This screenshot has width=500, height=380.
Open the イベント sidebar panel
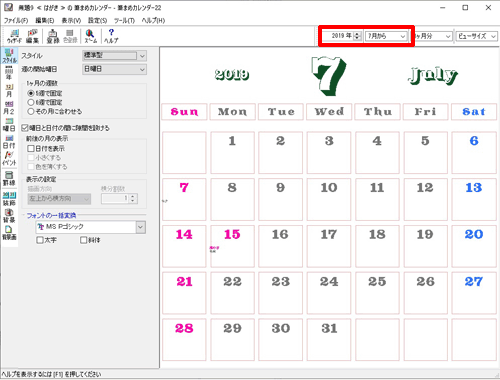9,159
